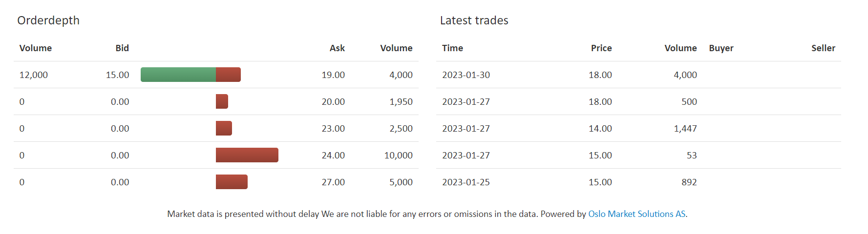Click the Orderdepth heading

coord(48,20)
